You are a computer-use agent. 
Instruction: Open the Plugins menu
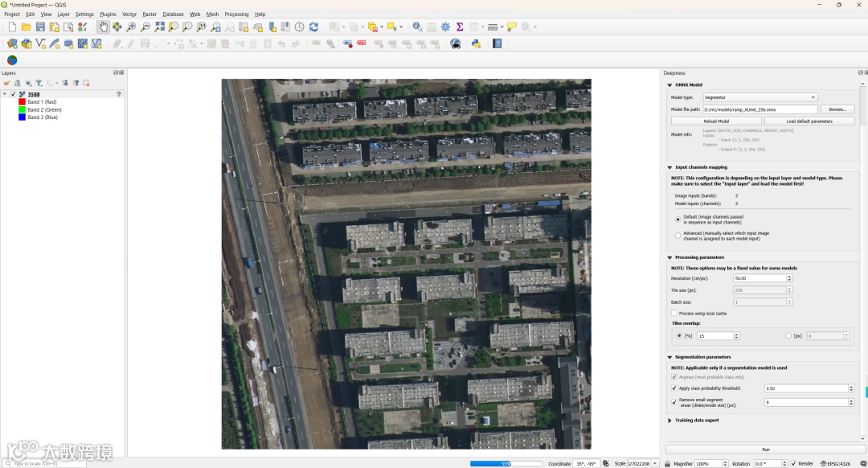(x=108, y=14)
